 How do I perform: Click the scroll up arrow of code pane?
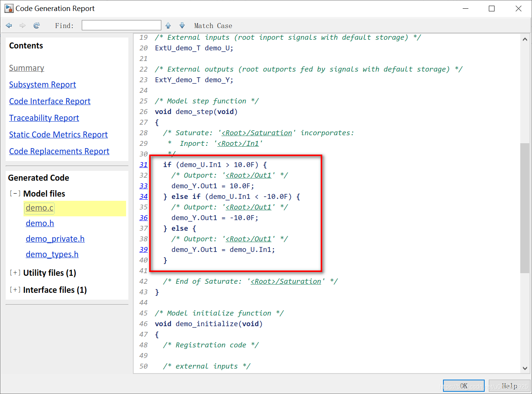[x=525, y=39]
